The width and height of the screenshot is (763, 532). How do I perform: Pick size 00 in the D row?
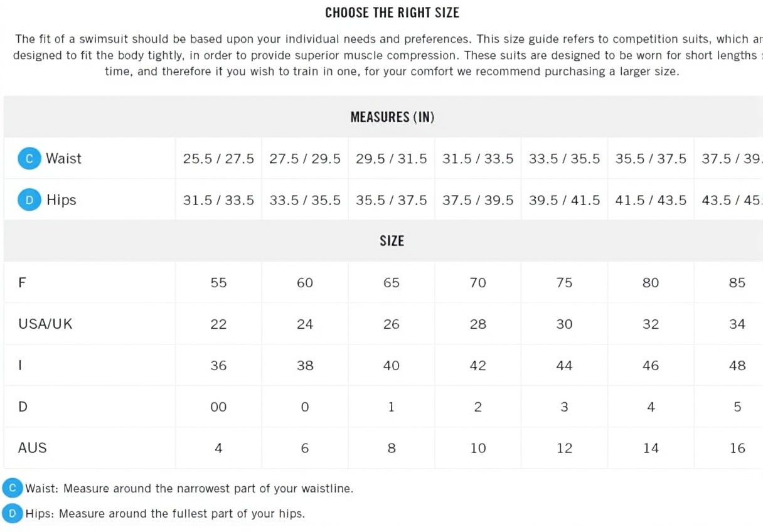(218, 407)
